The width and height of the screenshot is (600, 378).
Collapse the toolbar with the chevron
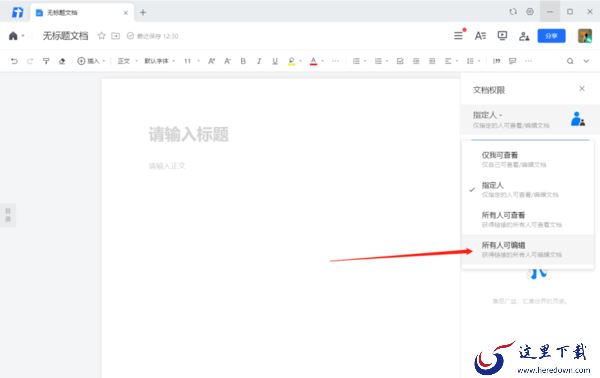click(586, 61)
